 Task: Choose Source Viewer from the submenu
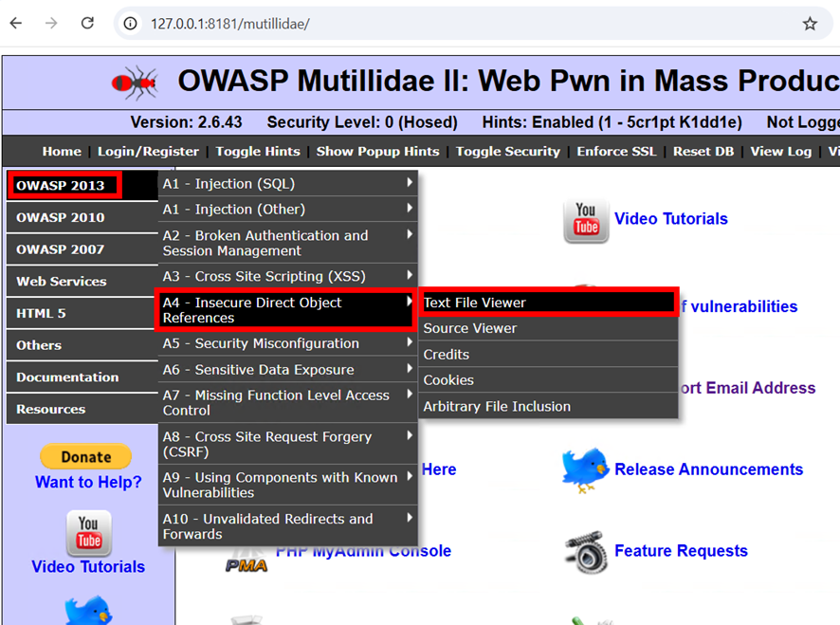coord(548,328)
